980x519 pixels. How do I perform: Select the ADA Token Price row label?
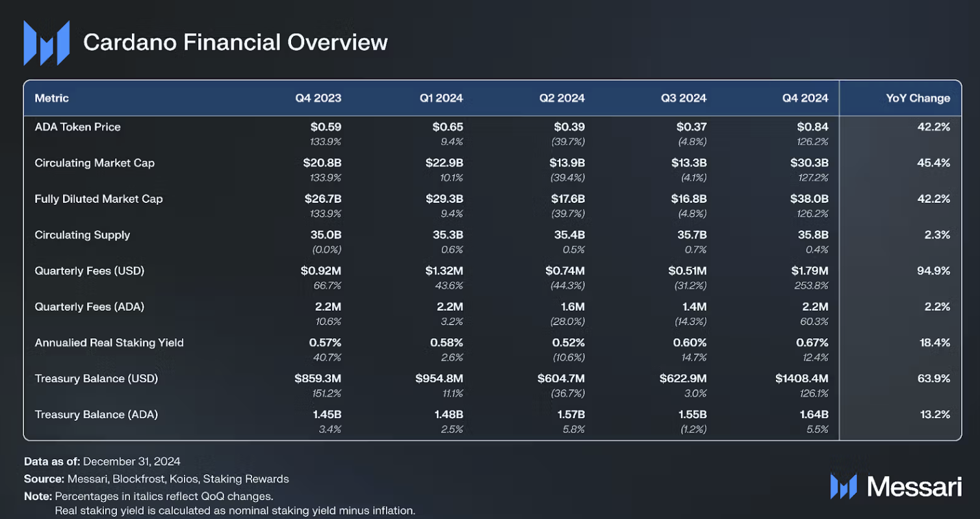[x=77, y=127]
